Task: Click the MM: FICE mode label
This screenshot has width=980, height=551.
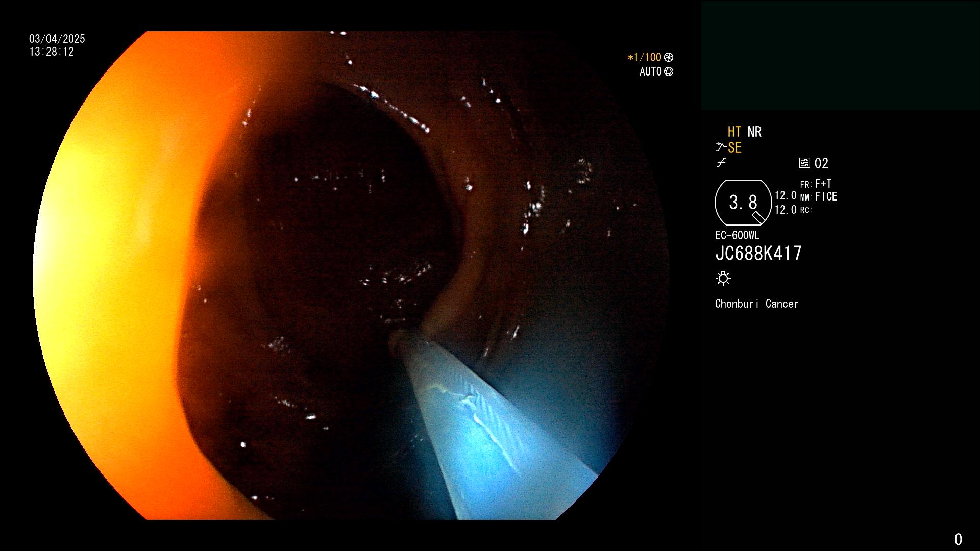Action: pyautogui.click(x=819, y=196)
